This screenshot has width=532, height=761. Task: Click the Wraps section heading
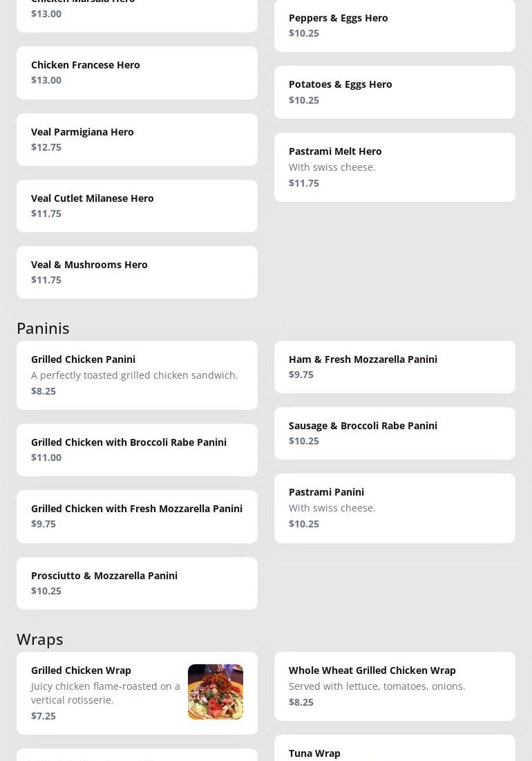point(40,639)
